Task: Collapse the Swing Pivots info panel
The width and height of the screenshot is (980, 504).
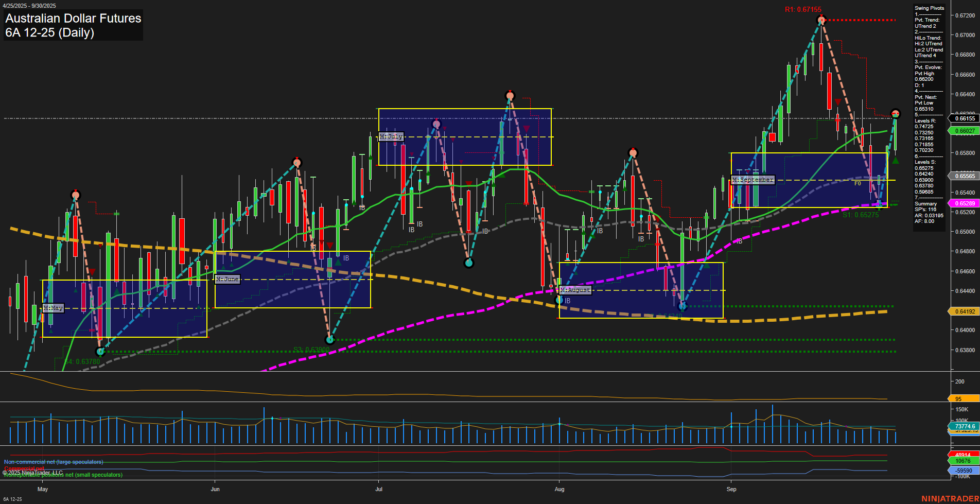Action: pyautogui.click(x=929, y=8)
